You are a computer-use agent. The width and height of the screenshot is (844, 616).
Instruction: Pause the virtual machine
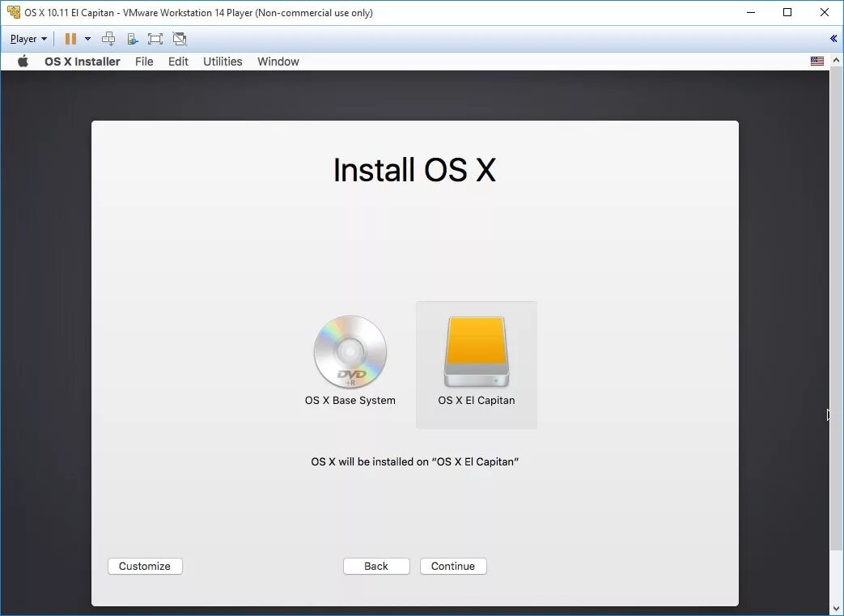click(70, 39)
